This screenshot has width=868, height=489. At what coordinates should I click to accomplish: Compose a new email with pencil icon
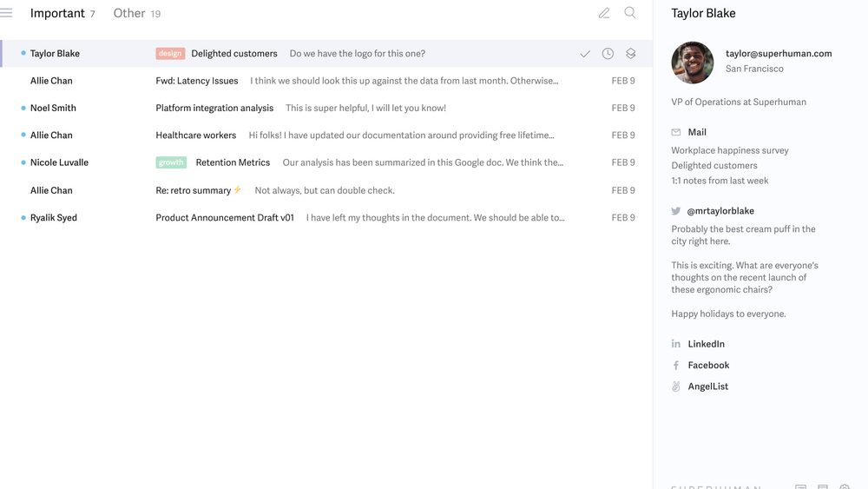pyautogui.click(x=604, y=13)
